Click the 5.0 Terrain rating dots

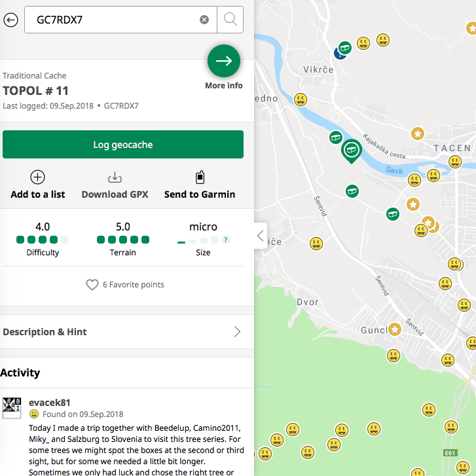(x=123, y=240)
